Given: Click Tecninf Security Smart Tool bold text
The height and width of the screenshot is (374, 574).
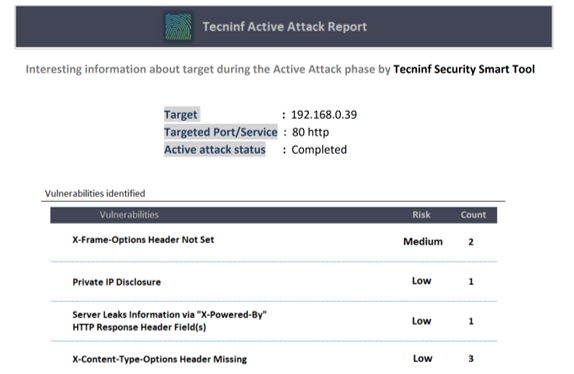Looking at the screenshot, I should [464, 69].
